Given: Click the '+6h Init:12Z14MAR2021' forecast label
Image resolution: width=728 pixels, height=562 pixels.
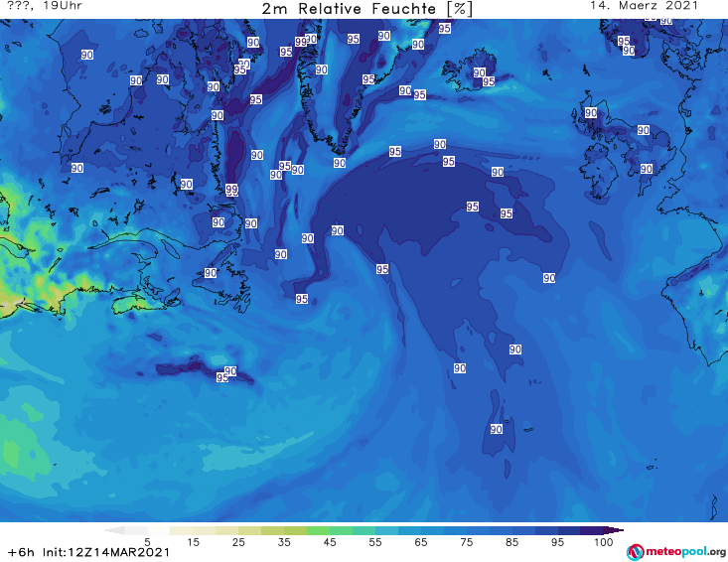Looking at the screenshot, I should pos(88,552).
